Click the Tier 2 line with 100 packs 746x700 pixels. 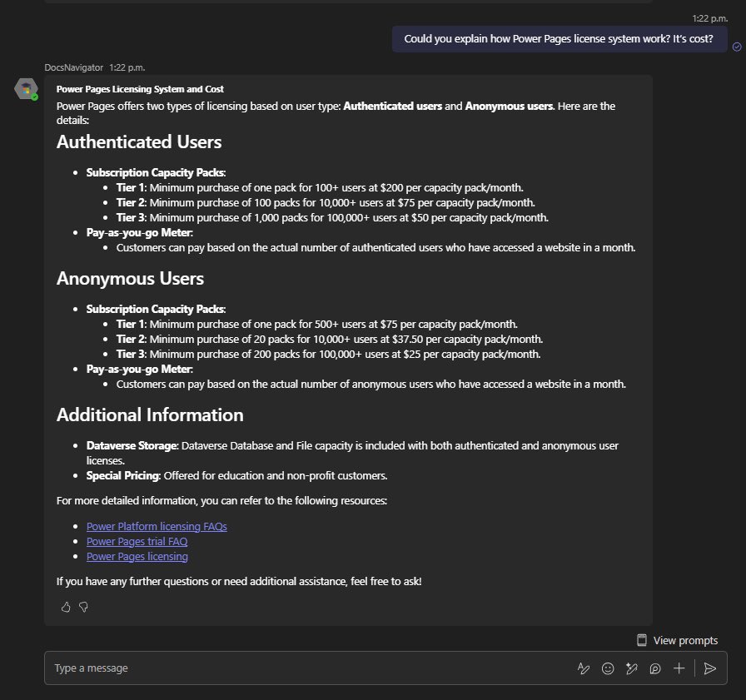326,202
